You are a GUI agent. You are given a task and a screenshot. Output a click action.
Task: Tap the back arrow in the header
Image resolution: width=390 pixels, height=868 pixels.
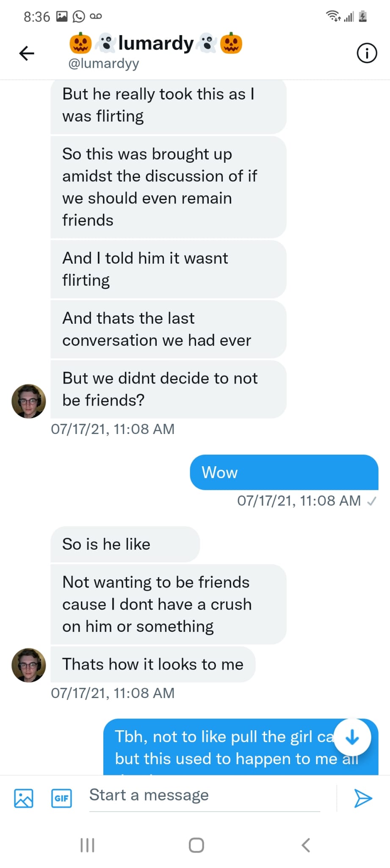(27, 53)
